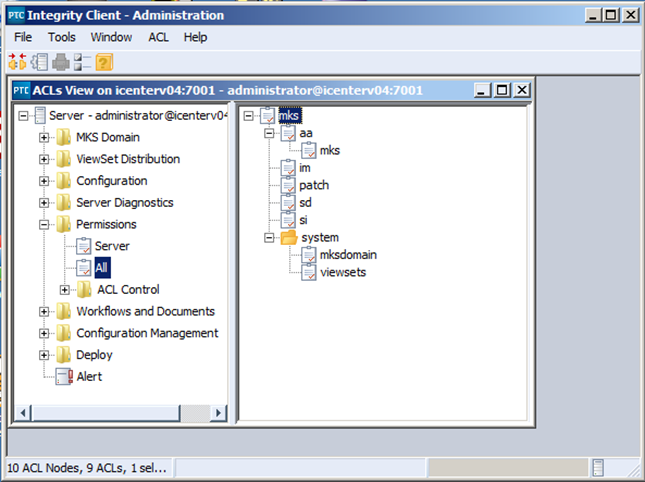Image resolution: width=645 pixels, height=482 pixels.
Task: Select the viewsets ACL label
Action: coord(343,272)
